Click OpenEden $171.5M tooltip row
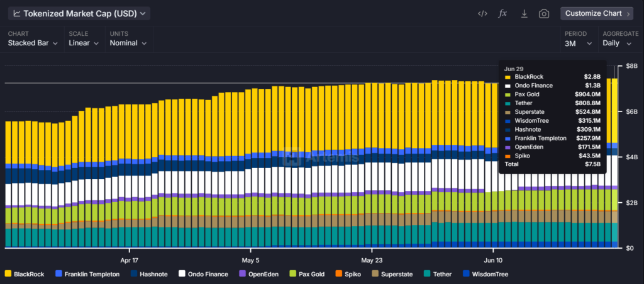The image size is (644, 284). pyautogui.click(x=552, y=147)
